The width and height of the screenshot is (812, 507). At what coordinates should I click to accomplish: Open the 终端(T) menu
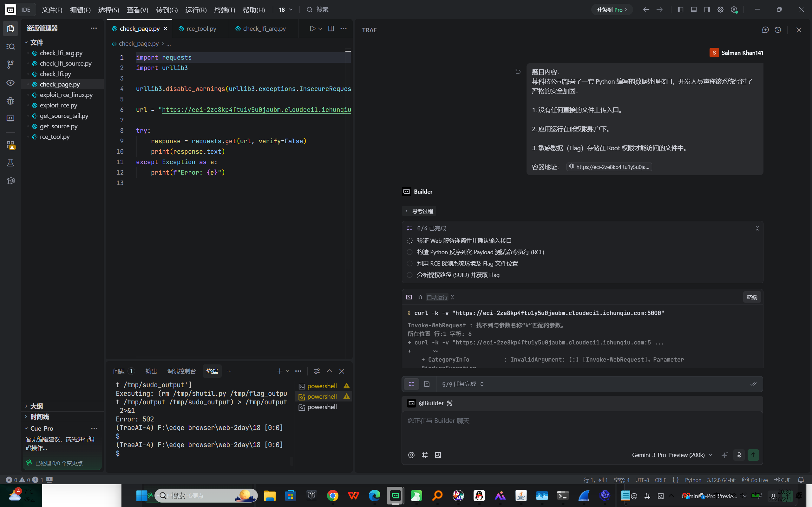tap(225, 10)
